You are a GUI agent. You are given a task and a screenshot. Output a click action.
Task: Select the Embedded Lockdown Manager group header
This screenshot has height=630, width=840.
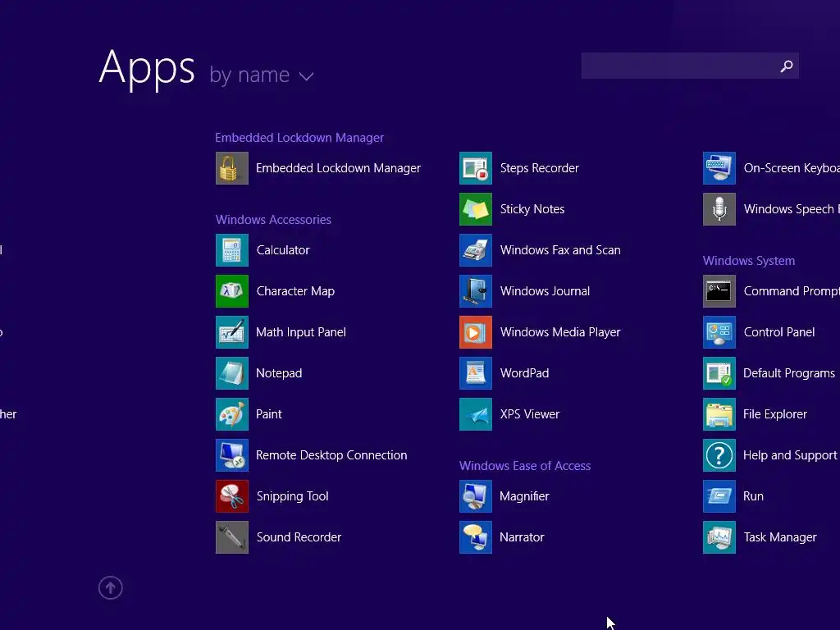(299, 138)
